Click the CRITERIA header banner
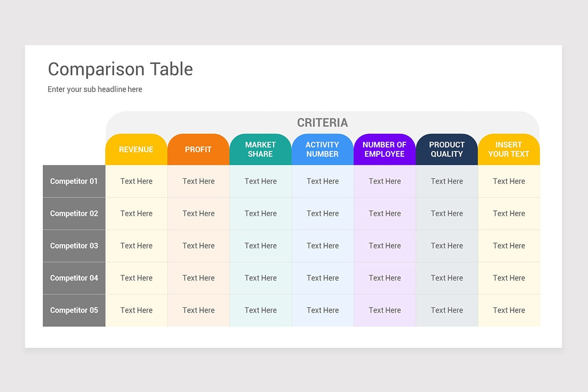The image size is (588, 392). pos(322,122)
